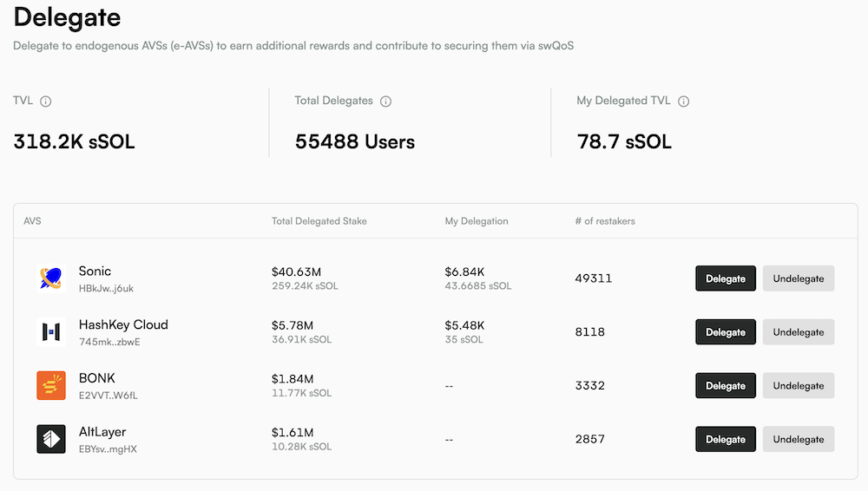This screenshot has height=491, width=868.
Task: Click the Sonic AVS logo icon
Action: click(x=51, y=278)
